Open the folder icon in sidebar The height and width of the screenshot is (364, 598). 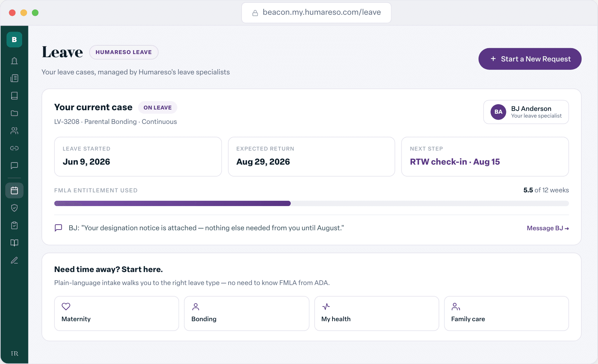pos(14,113)
